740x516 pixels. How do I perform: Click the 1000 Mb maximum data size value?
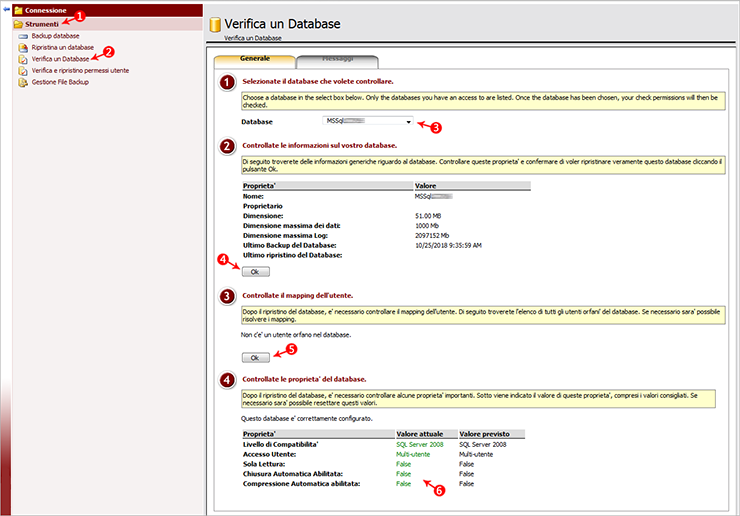[x=427, y=226]
